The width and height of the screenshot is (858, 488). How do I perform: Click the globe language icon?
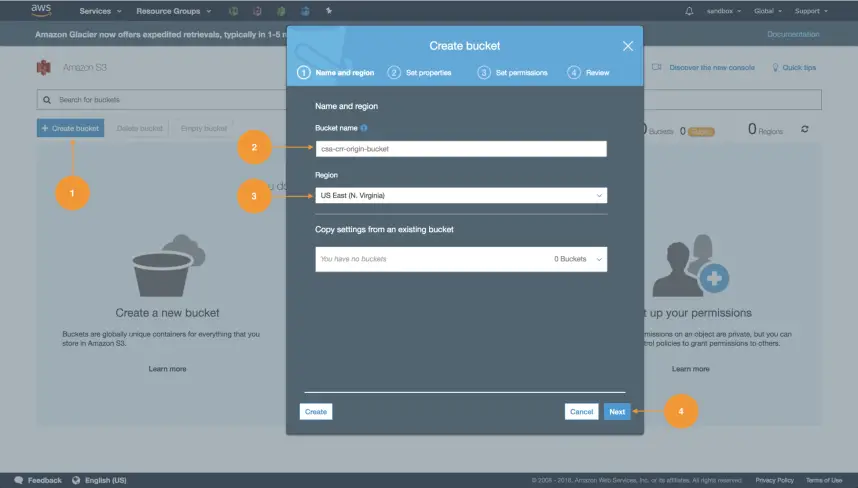point(76,480)
